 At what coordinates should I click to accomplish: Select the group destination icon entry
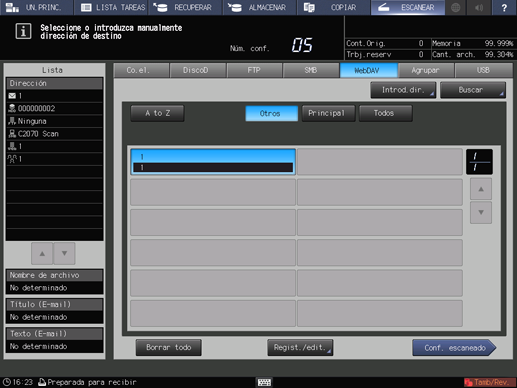pos(54,159)
